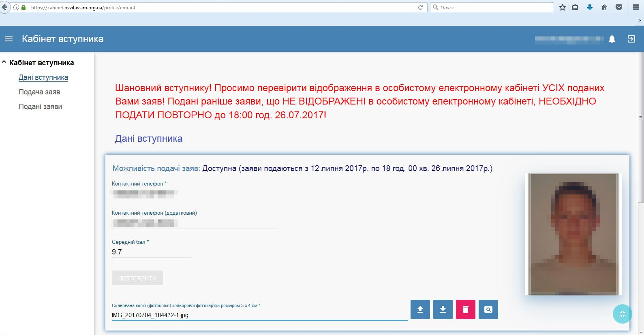This screenshot has width=644, height=335.
Task: Open the Дані вступника sidebar item
Action: coord(43,77)
